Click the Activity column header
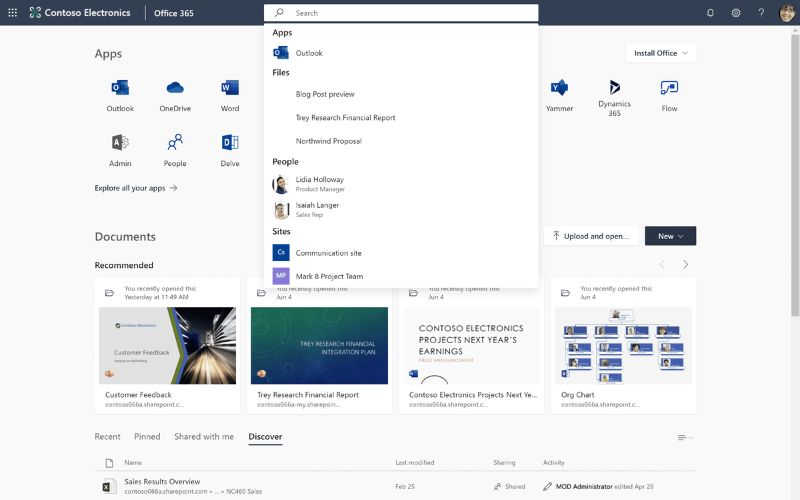This screenshot has height=500, width=800. [554, 463]
